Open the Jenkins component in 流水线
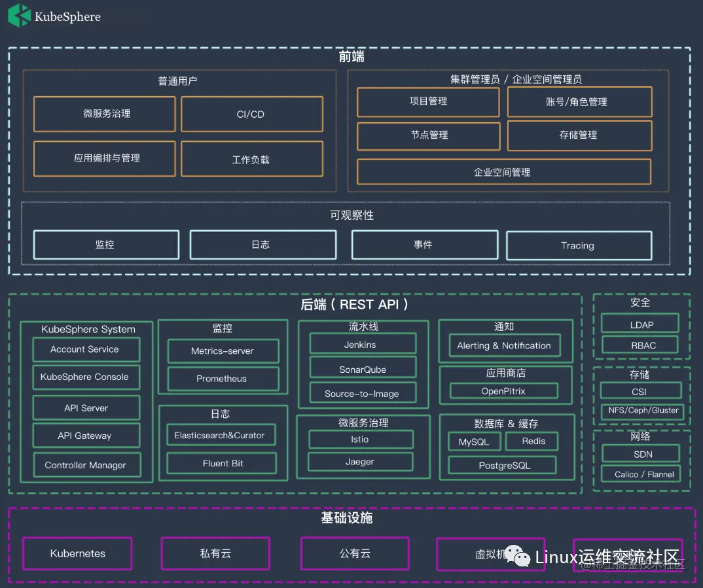 click(363, 343)
